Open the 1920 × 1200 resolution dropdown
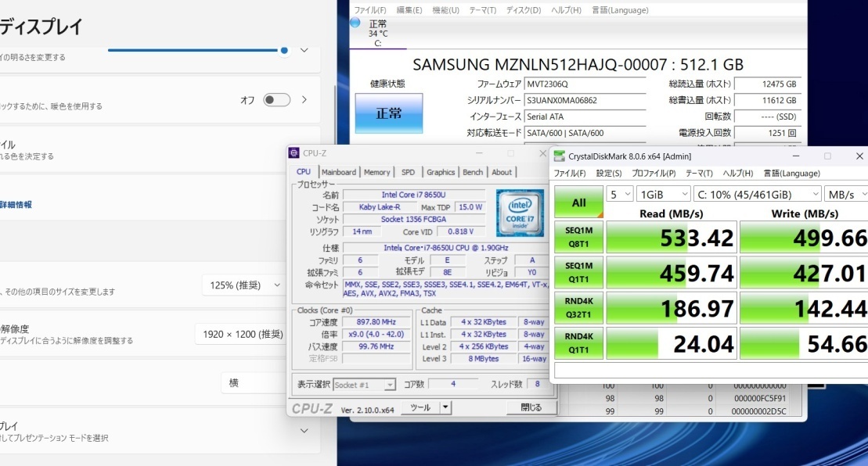The height and width of the screenshot is (466, 868). [243, 334]
